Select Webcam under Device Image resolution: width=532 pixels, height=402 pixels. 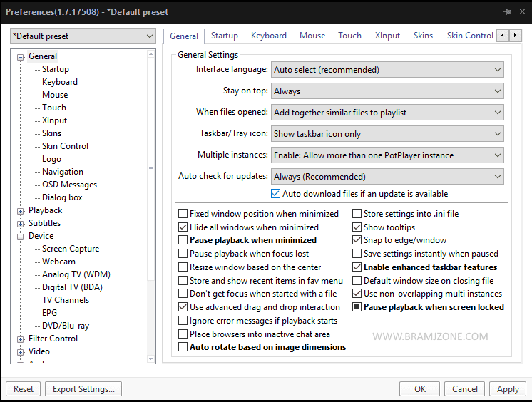click(x=58, y=262)
